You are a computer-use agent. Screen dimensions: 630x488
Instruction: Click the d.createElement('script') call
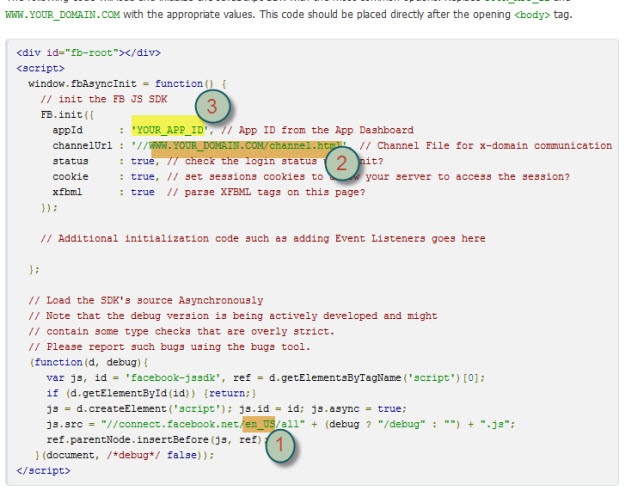tap(151, 409)
